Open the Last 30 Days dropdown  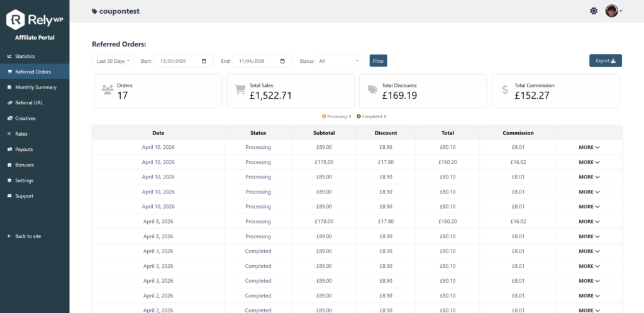[112, 61]
